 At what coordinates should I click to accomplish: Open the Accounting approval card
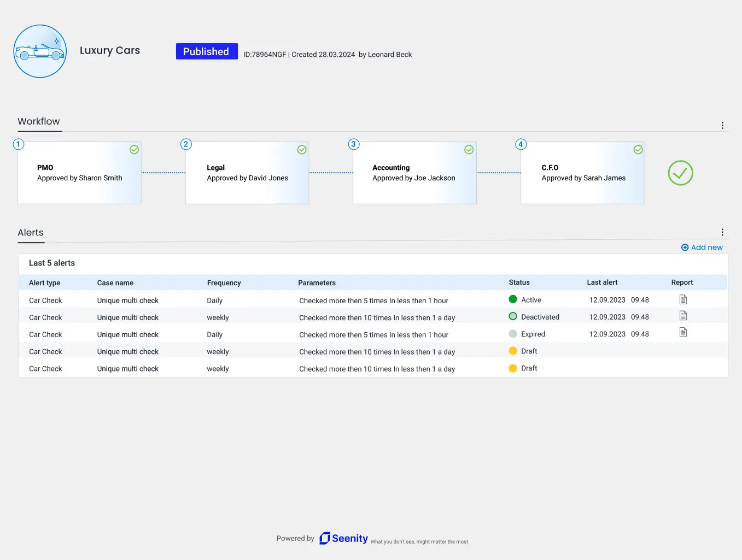pyautogui.click(x=414, y=173)
